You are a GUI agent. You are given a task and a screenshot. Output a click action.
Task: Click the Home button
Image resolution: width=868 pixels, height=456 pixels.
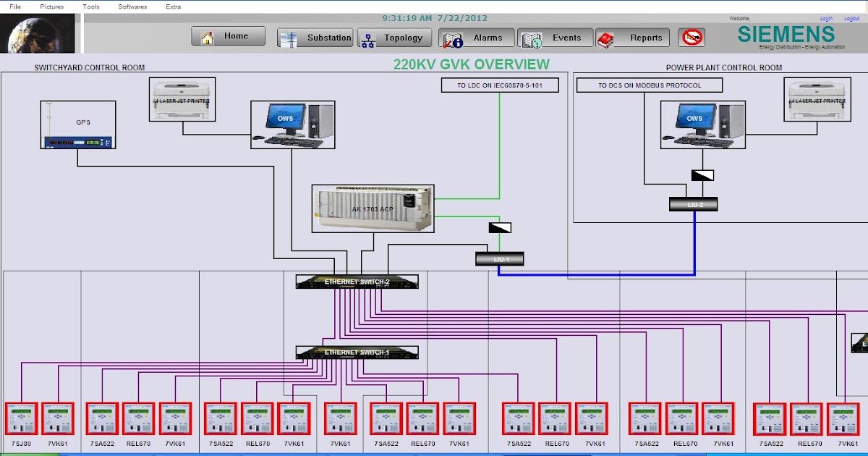[228, 35]
